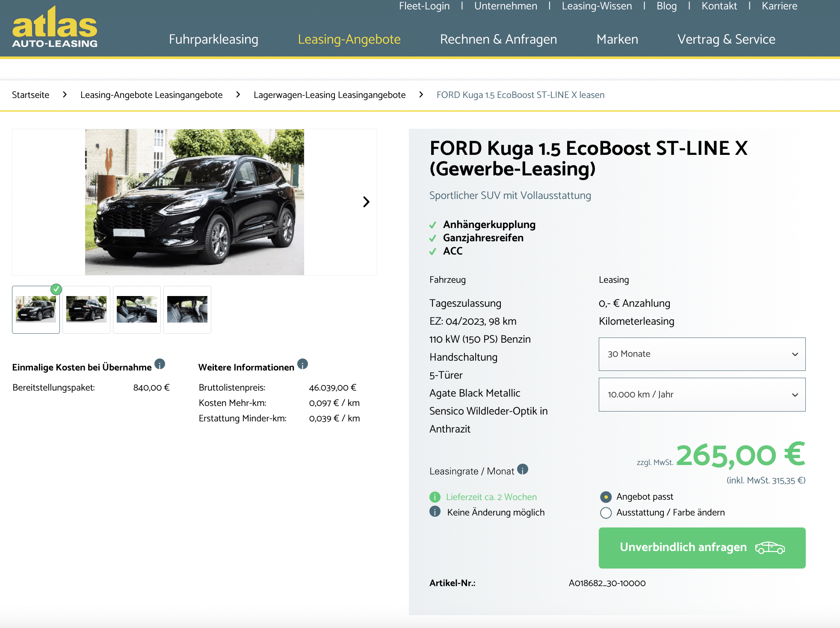Open info icon beside Leasingrate / Monat

pyautogui.click(x=523, y=469)
